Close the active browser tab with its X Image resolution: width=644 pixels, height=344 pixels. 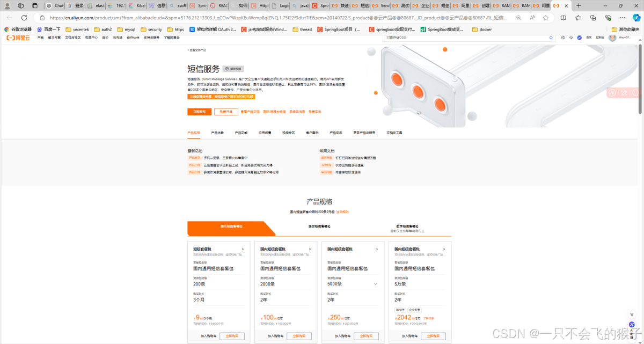(566, 6)
